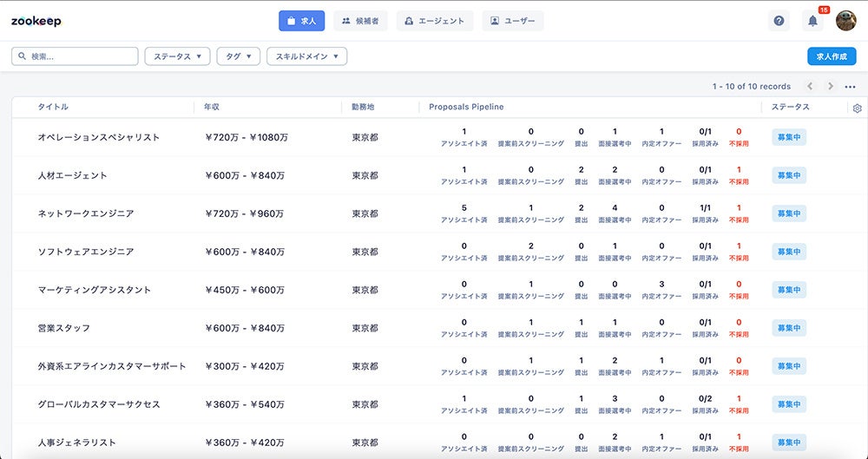Go to previous page of records
Image resolution: width=868 pixels, height=459 pixels.
(810, 87)
